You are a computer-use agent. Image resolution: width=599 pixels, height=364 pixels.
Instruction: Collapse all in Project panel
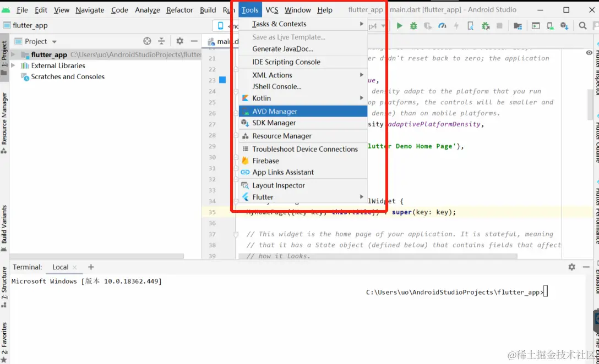(162, 41)
